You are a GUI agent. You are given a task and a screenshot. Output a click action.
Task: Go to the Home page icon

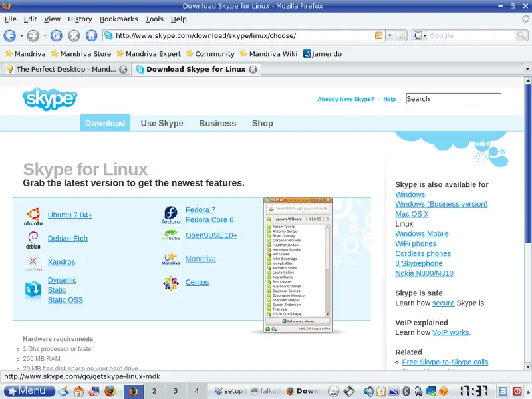[91, 35]
